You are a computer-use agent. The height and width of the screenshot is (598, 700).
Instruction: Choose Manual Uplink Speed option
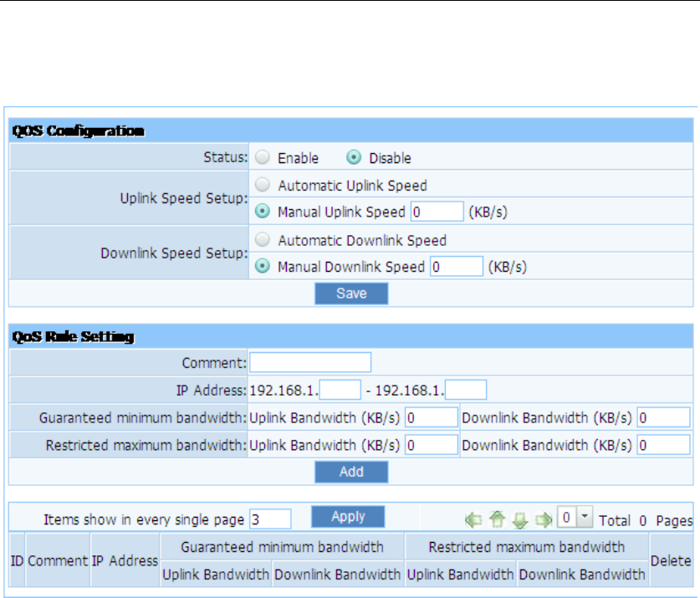(263, 212)
